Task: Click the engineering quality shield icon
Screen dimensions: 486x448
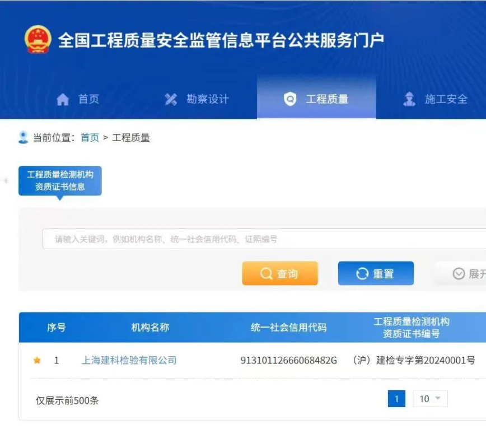Action: [290, 99]
